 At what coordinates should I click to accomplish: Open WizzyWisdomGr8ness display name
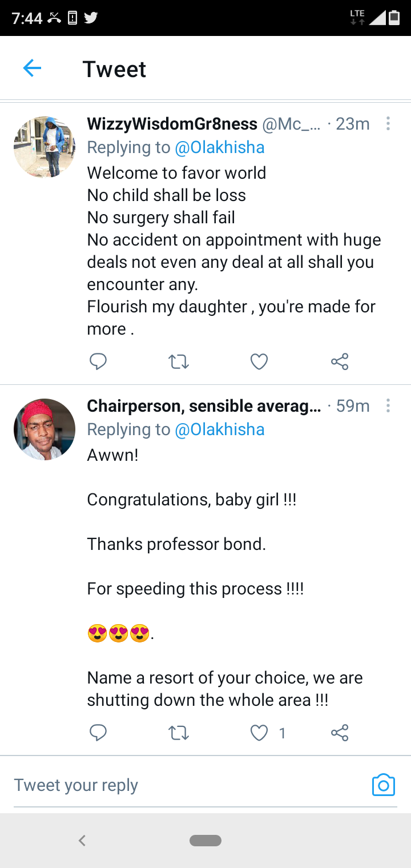point(172,124)
